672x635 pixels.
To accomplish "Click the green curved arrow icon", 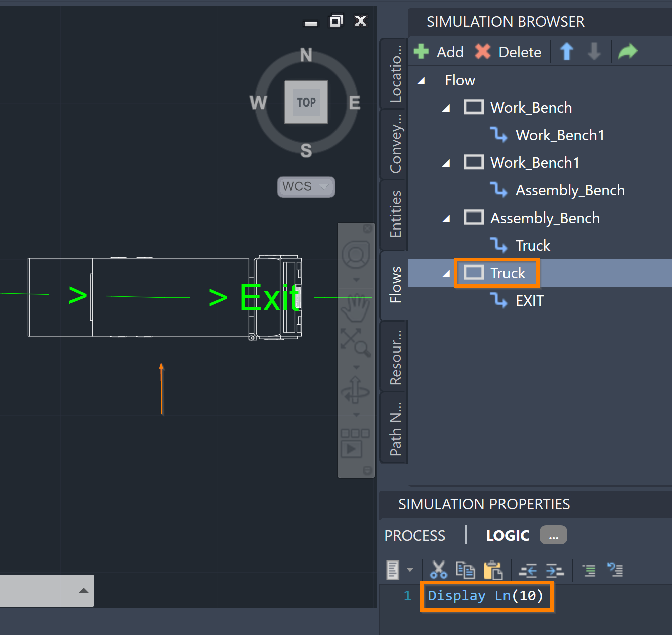I will (x=628, y=51).
